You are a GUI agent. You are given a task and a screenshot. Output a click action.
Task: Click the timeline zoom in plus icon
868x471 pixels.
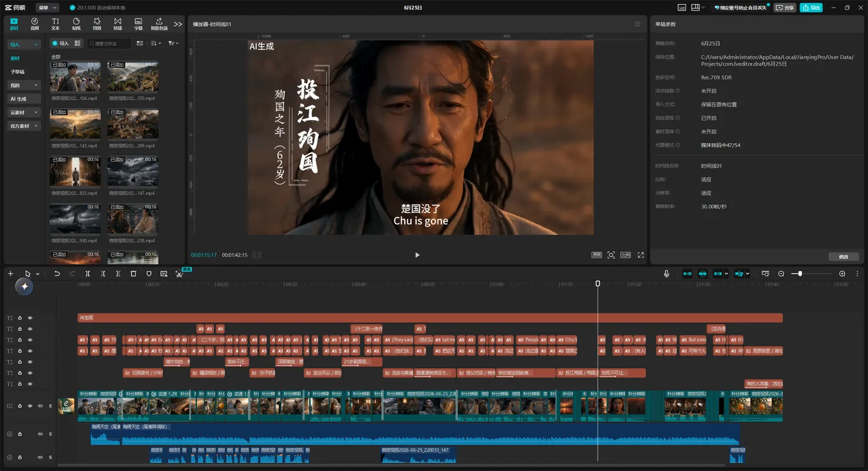tap(842, 273)
